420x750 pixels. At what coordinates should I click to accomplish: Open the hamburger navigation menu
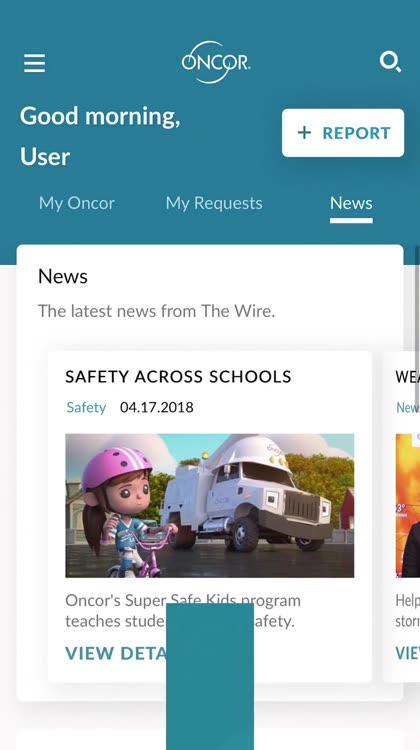(34, 63)
